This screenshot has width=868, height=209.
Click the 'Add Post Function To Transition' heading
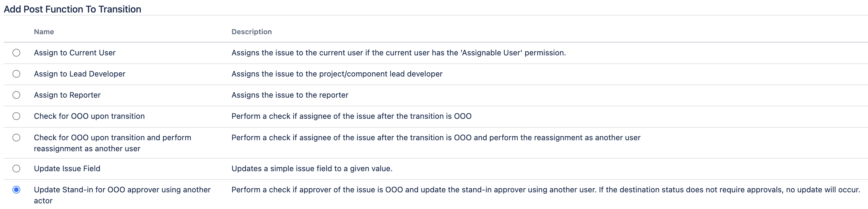(x=72, y=9)
